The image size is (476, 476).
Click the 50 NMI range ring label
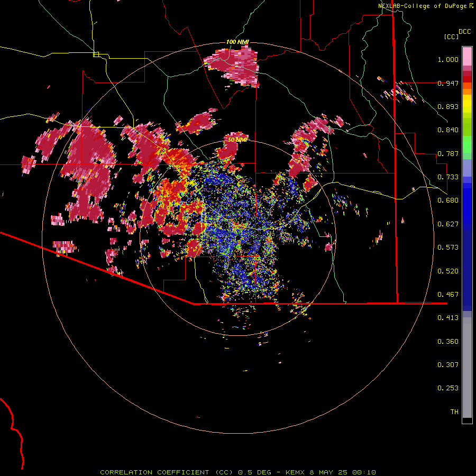pos(237,140)
